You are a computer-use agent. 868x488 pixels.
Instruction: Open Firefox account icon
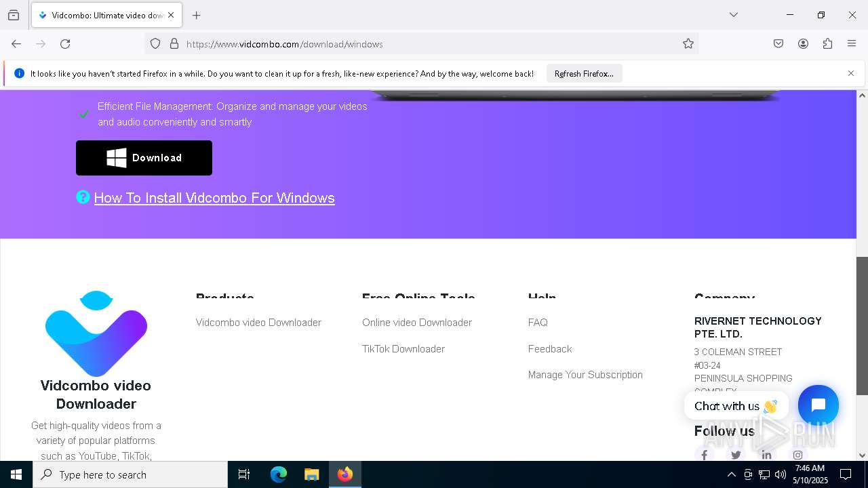tap(803, 44)
